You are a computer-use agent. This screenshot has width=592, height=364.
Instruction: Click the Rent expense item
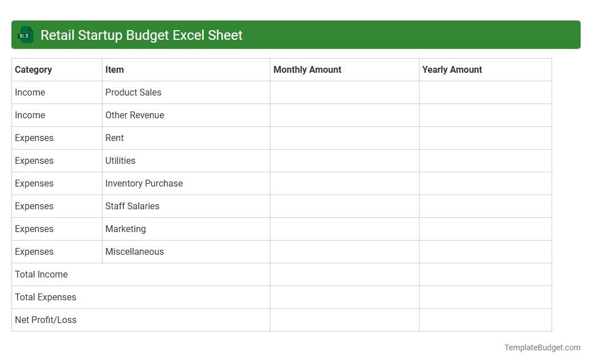tap(114, 138)
